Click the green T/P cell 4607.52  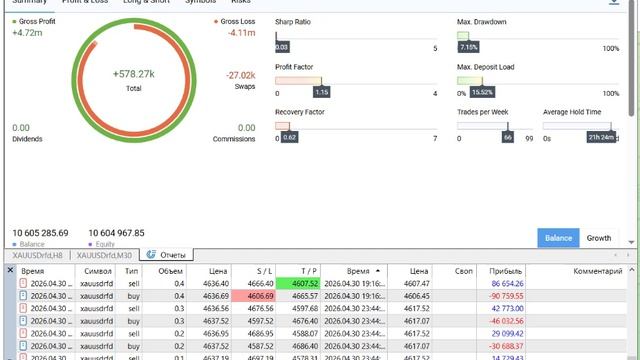click(298, 283)
